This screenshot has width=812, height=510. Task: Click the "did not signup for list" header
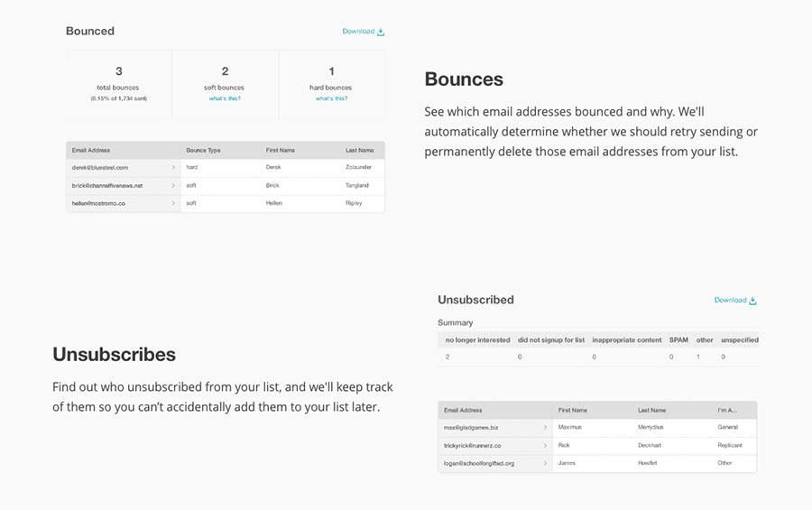click(551, 340)
